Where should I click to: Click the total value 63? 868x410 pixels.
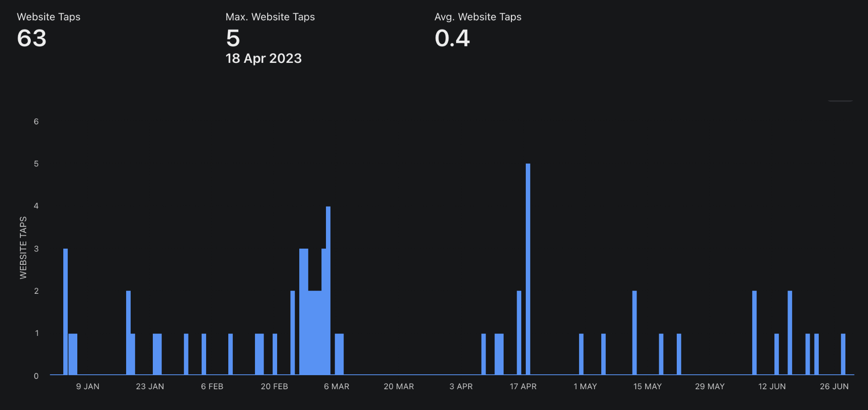pyautogui.click(x=32, y=38)
